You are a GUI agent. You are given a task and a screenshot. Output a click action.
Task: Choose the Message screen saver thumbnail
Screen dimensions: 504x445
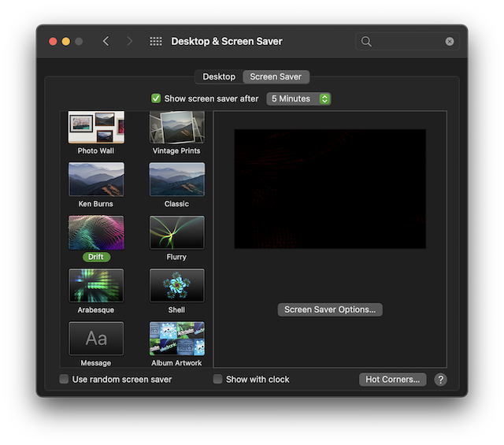click(x=96, y=339)
